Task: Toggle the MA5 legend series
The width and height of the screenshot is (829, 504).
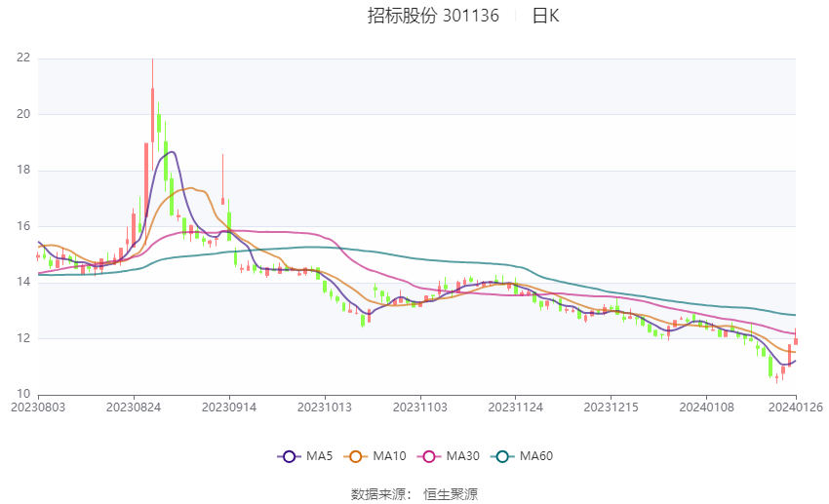Action: point(305,456)
